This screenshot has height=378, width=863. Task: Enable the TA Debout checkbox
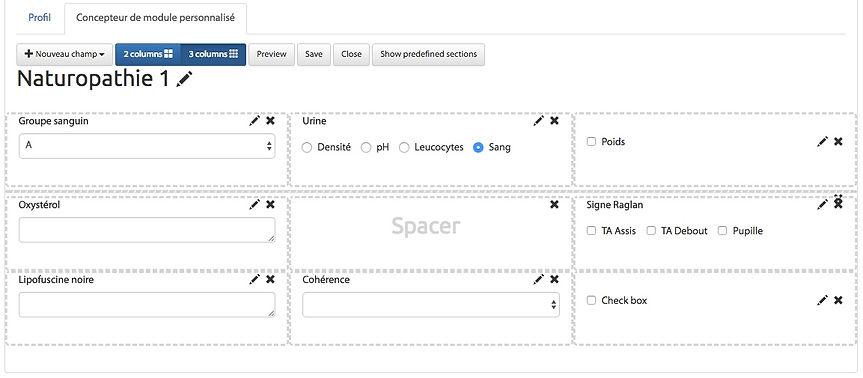point(651,231)
